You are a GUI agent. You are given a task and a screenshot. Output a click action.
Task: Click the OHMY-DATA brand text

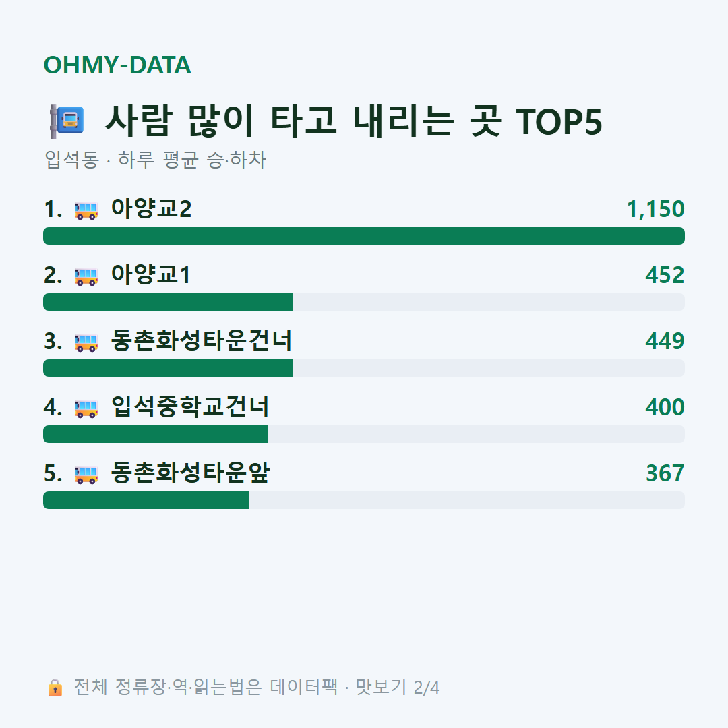(117, 65)
